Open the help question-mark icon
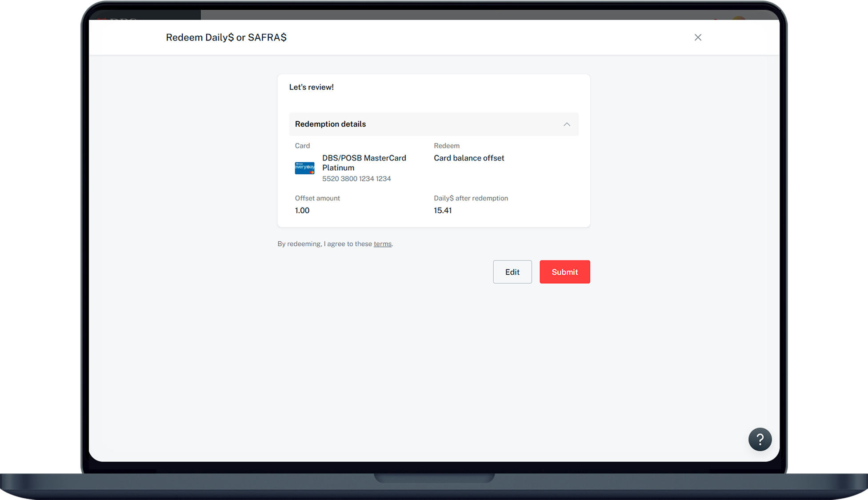Viewport: 868px width, 500px height. 760,440
